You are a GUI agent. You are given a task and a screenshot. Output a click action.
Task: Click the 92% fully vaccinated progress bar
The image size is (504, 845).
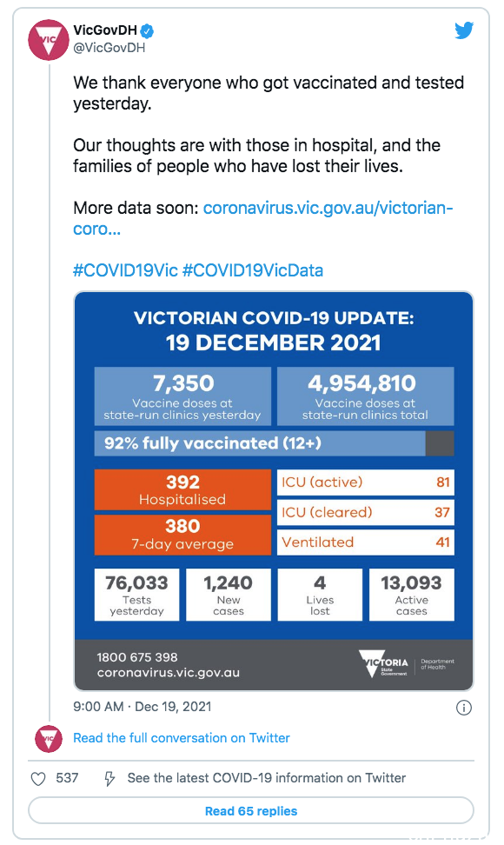coord(274,443)
